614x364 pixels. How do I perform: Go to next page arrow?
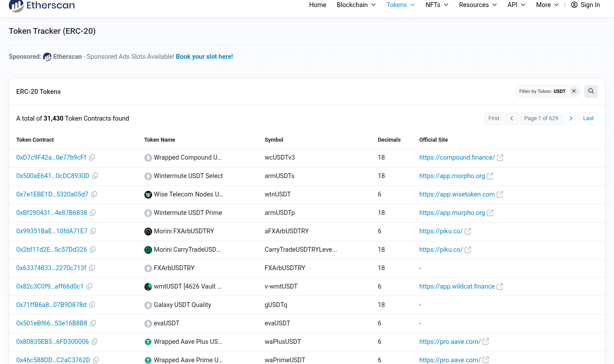571,118
